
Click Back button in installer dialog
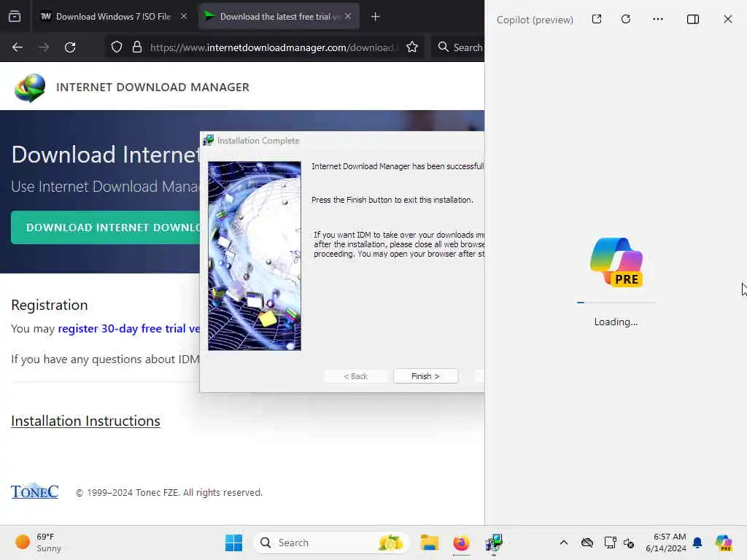point(355,376)
